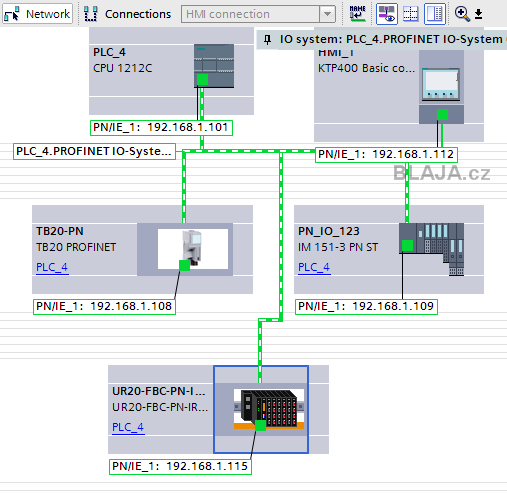Screen dimensions: 507x493
Task: Click the address label 192.168.1.109
Action: pos(366,307)
